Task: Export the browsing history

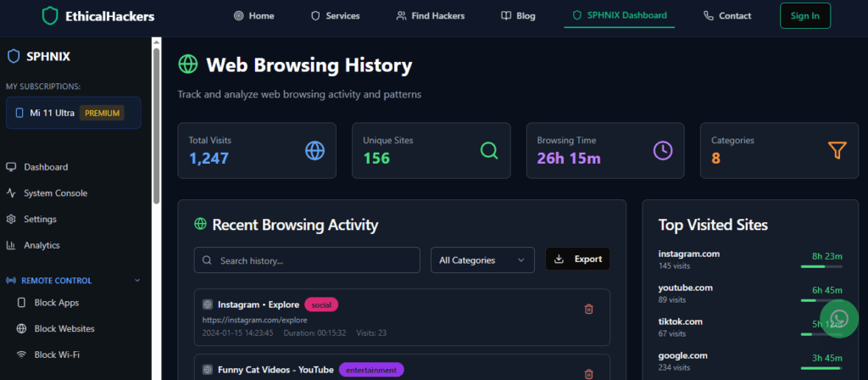Action: 577,260
